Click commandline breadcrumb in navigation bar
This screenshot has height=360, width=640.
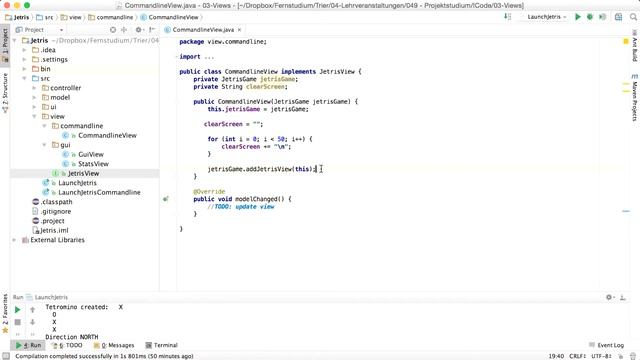(x=111, y=17)
